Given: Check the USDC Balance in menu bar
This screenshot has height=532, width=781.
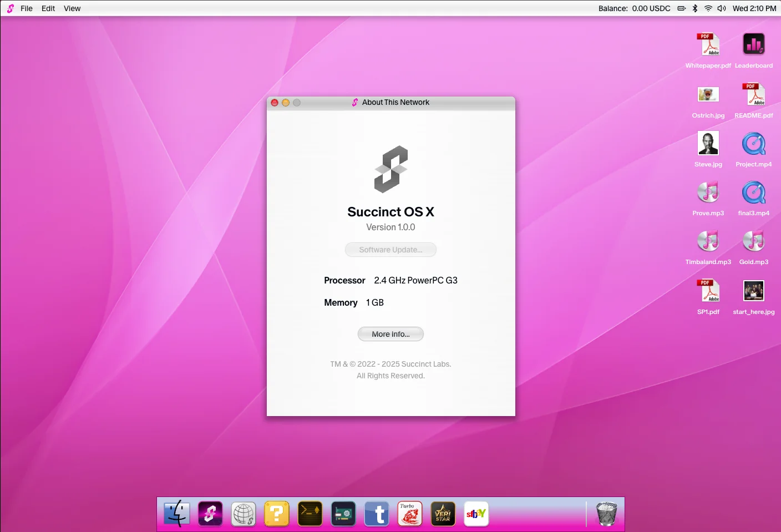Looking at the screenshot, I should click(634, 8).
